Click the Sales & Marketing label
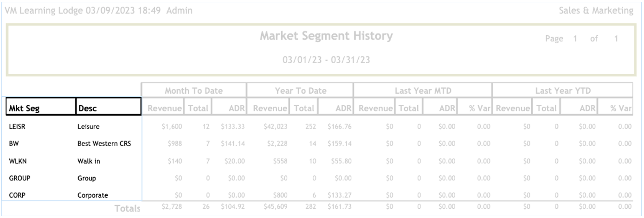 coord(596,10)
